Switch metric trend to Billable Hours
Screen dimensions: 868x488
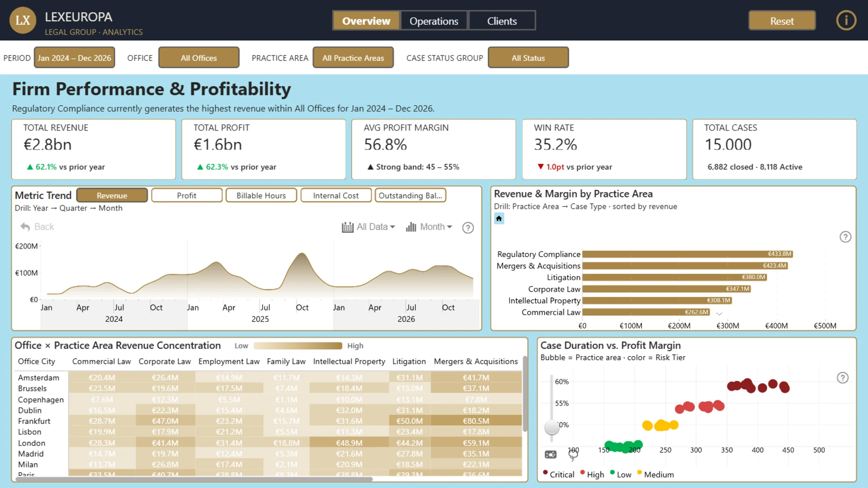coord(261,195)
